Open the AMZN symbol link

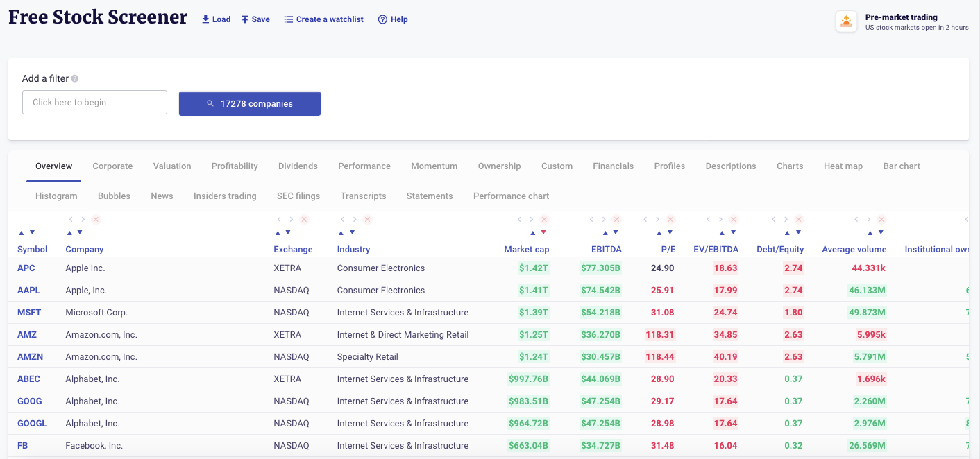(x=30, y=357)
